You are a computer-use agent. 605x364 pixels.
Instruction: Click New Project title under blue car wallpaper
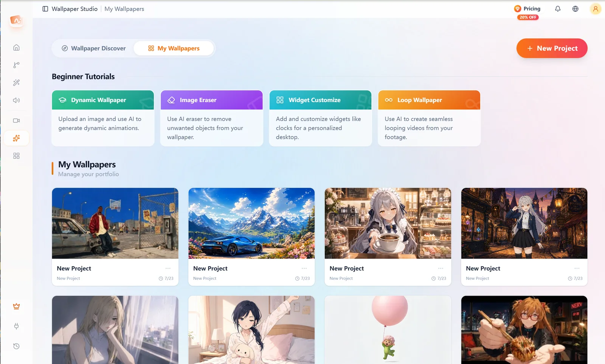[x=210, y=268]
